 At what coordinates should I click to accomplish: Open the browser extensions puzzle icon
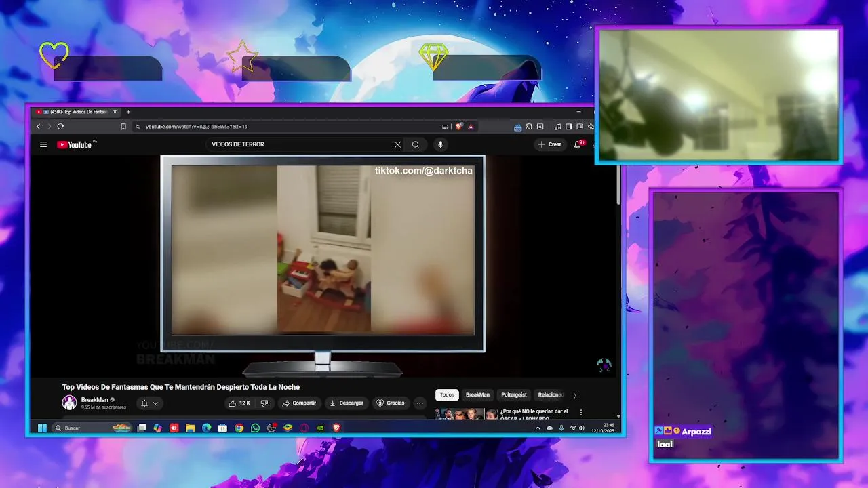pos(529,127)
